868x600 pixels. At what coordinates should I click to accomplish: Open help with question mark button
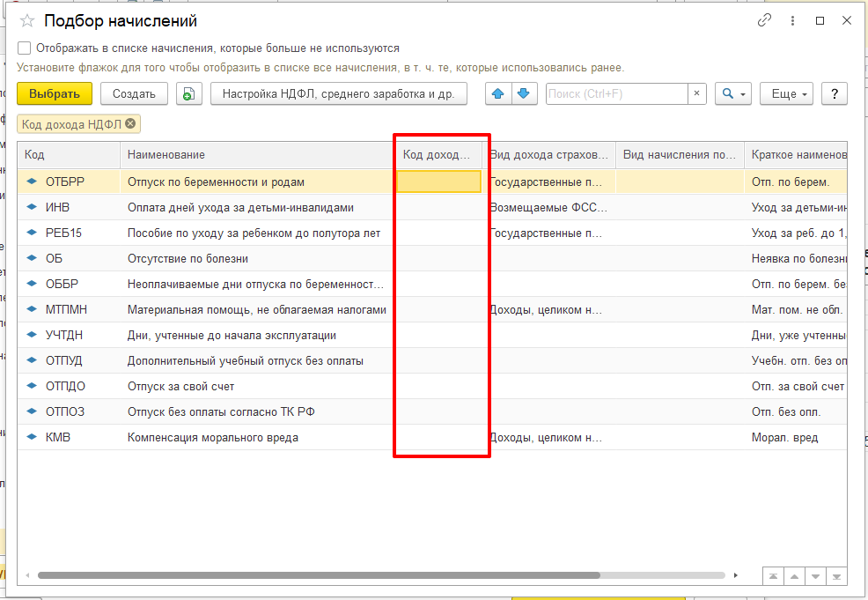click(x=834, y=94)
